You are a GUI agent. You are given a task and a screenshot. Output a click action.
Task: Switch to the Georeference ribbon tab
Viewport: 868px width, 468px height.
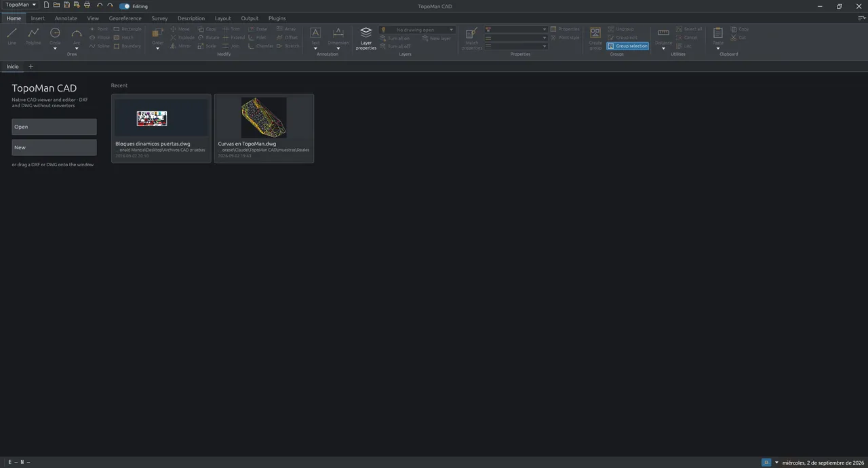[125, 18]
